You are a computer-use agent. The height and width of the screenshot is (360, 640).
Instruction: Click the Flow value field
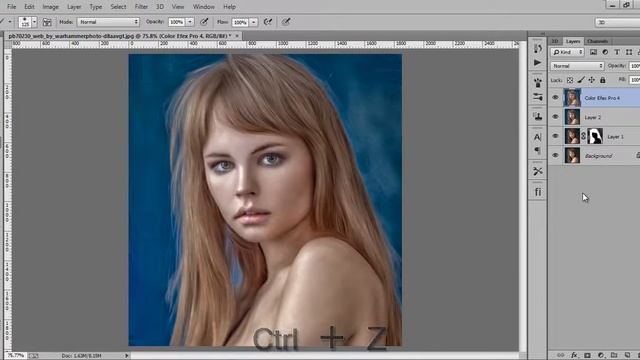[x=240, y=22]
